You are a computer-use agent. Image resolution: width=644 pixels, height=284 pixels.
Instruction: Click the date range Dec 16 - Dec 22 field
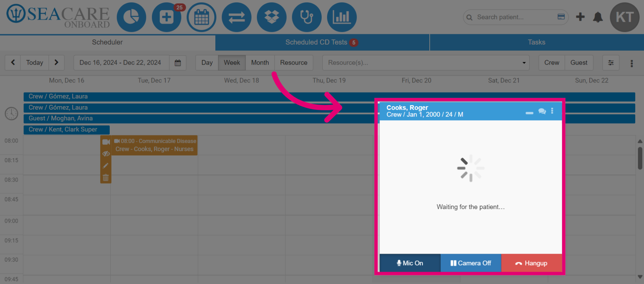coord(121,63)
